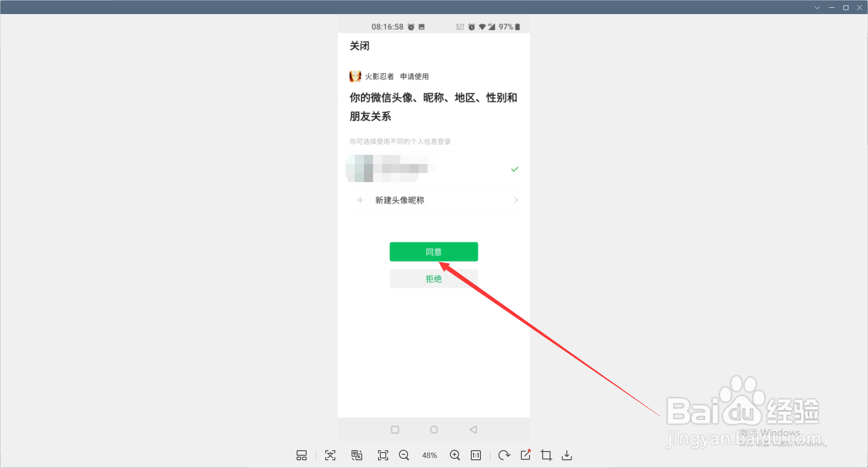Image resolution: width=868 pixels, height=468 pixels.
Task: Tap 关闭 to close the login page
Action: 360,46
